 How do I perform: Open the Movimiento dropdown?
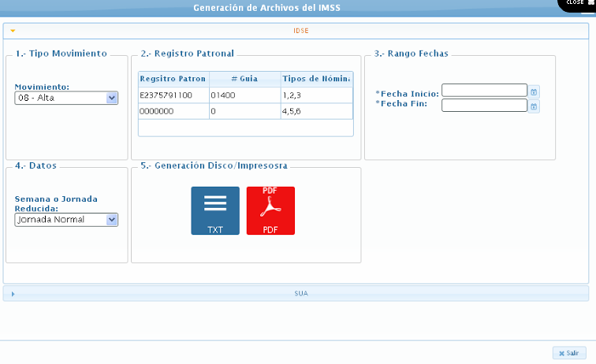111,98
